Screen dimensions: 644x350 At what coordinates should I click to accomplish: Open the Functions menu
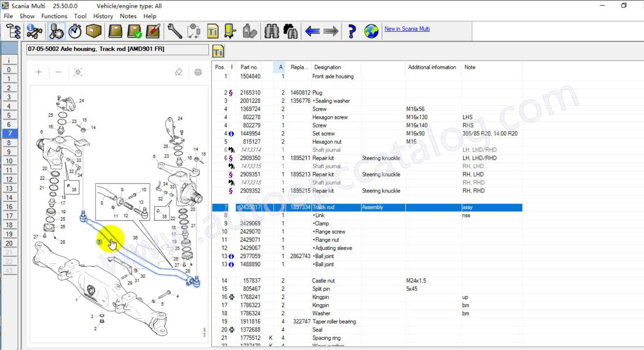[54, 16]
